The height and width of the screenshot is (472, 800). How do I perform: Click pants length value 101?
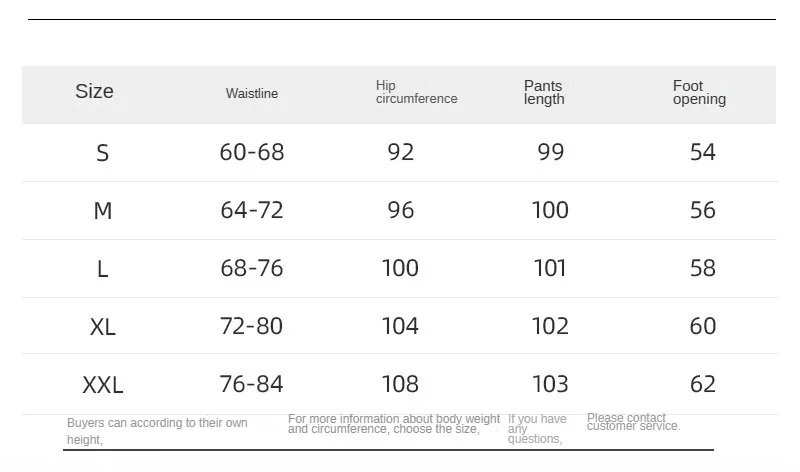point(550,268)
